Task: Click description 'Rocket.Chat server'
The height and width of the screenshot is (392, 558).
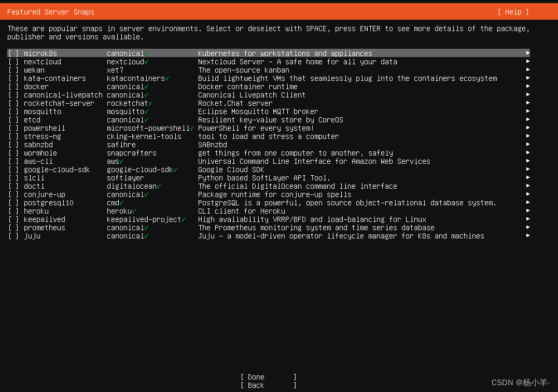Action: pos(235,103)
